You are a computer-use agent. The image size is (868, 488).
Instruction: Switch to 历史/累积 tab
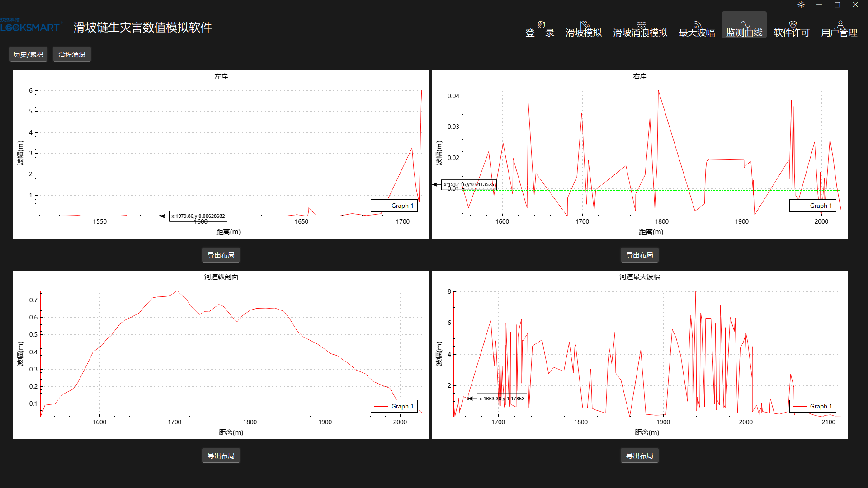(28, 54)
